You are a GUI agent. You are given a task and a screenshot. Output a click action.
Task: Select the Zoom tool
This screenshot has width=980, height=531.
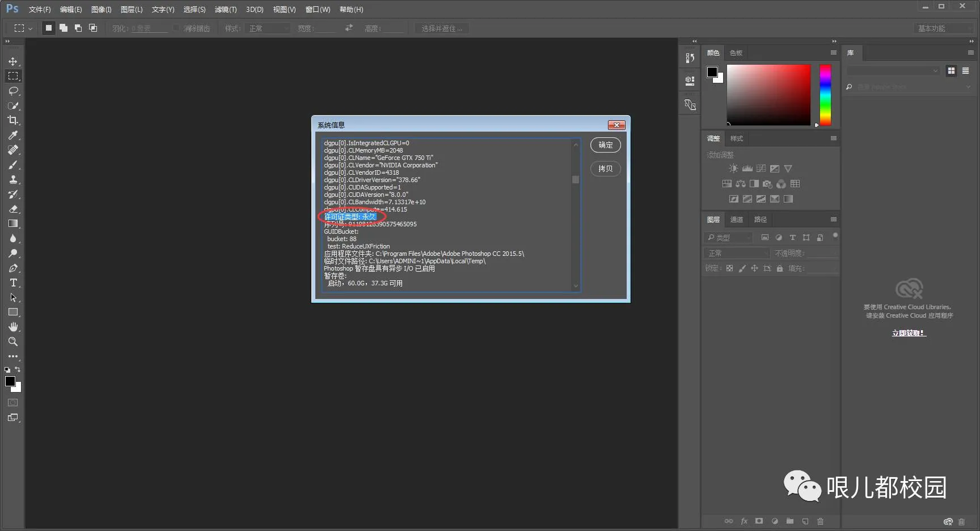tap(13, 342)
